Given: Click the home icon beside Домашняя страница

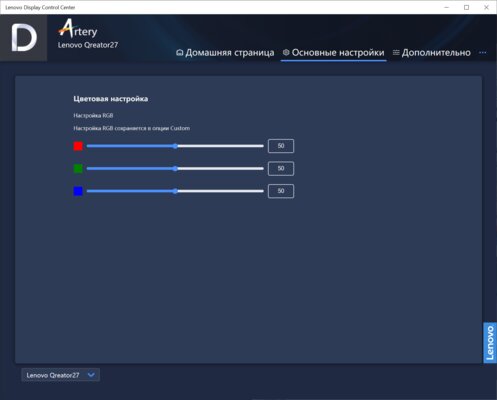Looking at the screenshot, I should tap(179, 53).
